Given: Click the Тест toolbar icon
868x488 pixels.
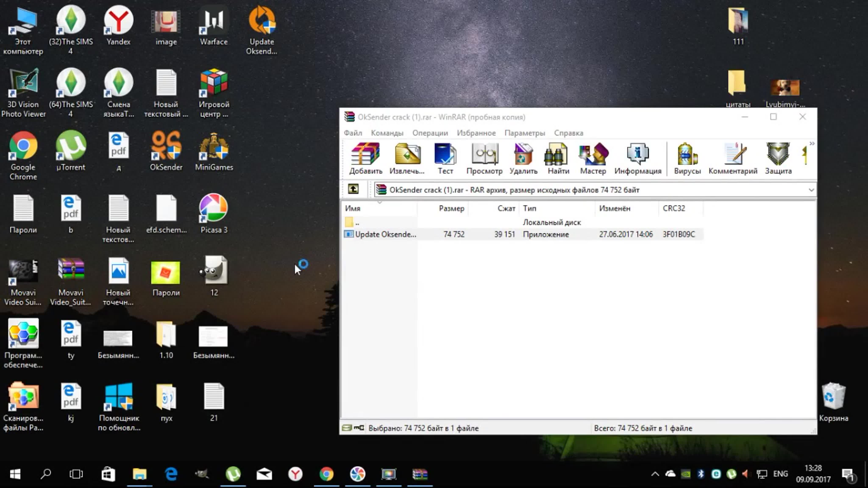Looking at the screenshot, I should (445, 158).
